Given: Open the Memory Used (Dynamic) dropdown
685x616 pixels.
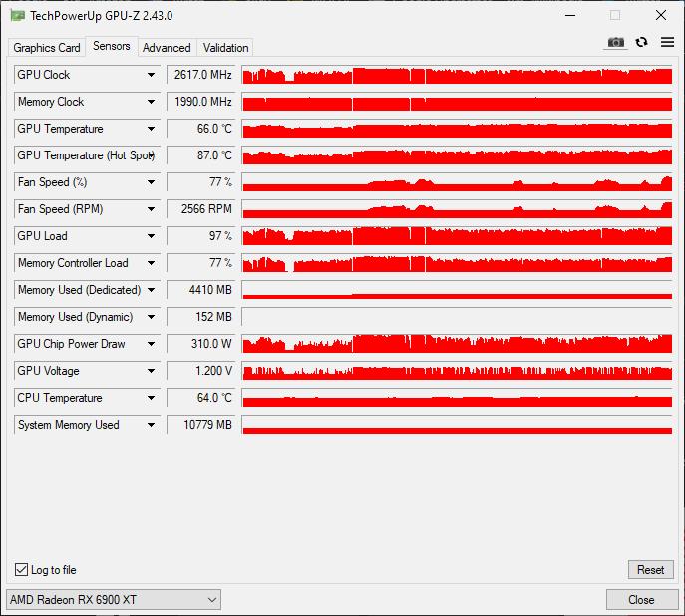Looking at the screenshot, I should click(151, 317).
